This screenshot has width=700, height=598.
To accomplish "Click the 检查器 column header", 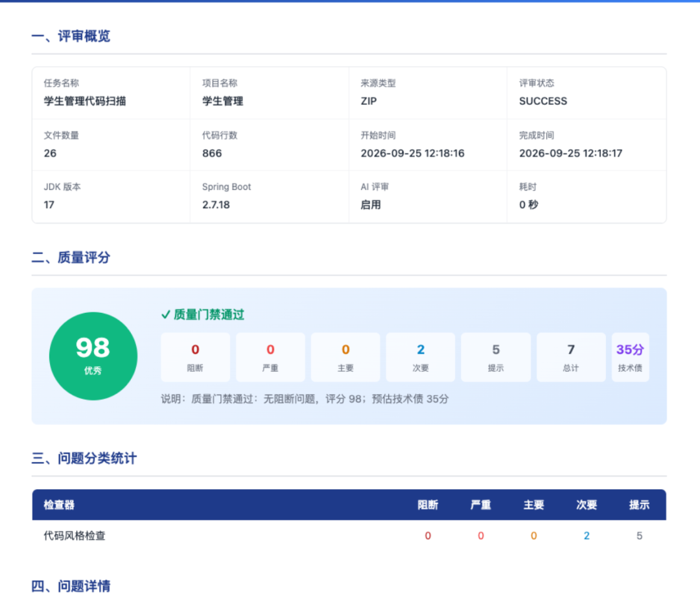I will 59,505.
